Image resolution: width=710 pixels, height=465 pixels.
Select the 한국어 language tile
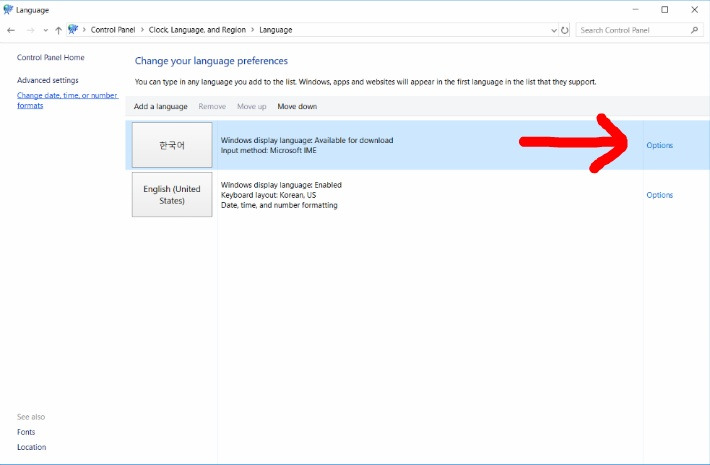coord(172,145)
